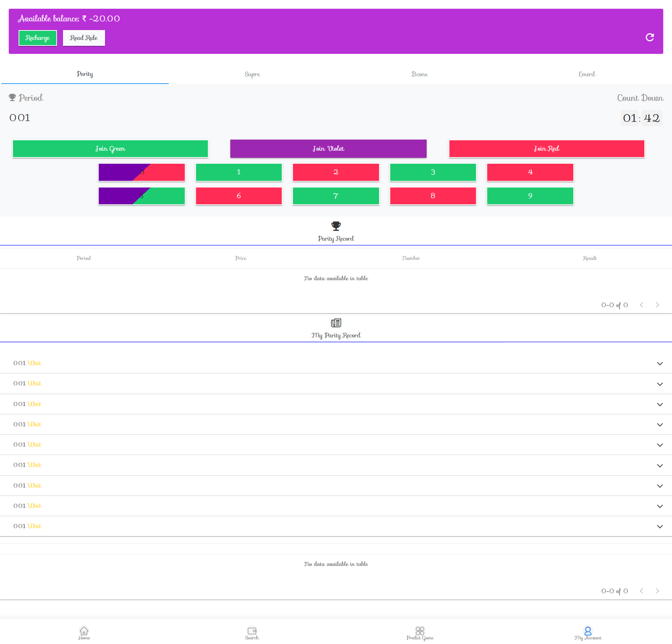This screenshot has height=644, width=672.
Task: Expand the last 001 Wait record
Action: [x=660, y=526]
